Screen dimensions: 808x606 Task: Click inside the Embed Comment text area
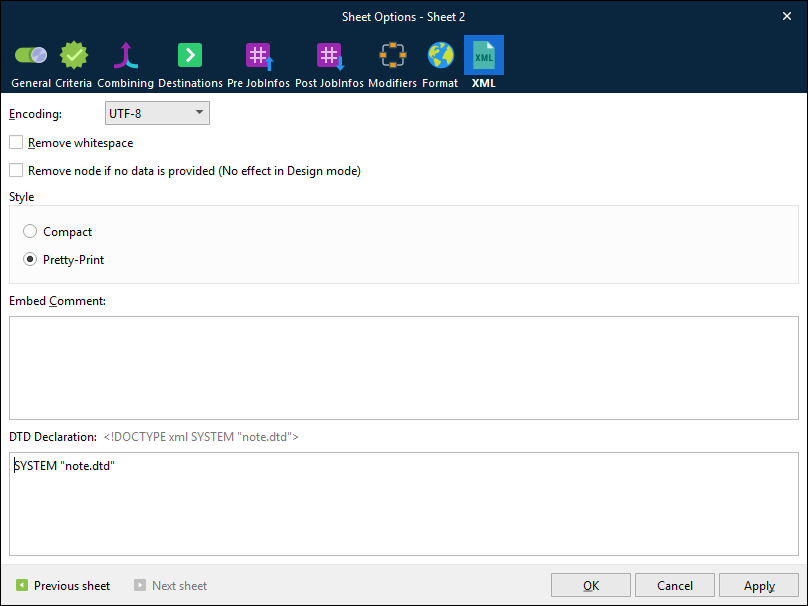pyautogui.click(x=404, y=368)
